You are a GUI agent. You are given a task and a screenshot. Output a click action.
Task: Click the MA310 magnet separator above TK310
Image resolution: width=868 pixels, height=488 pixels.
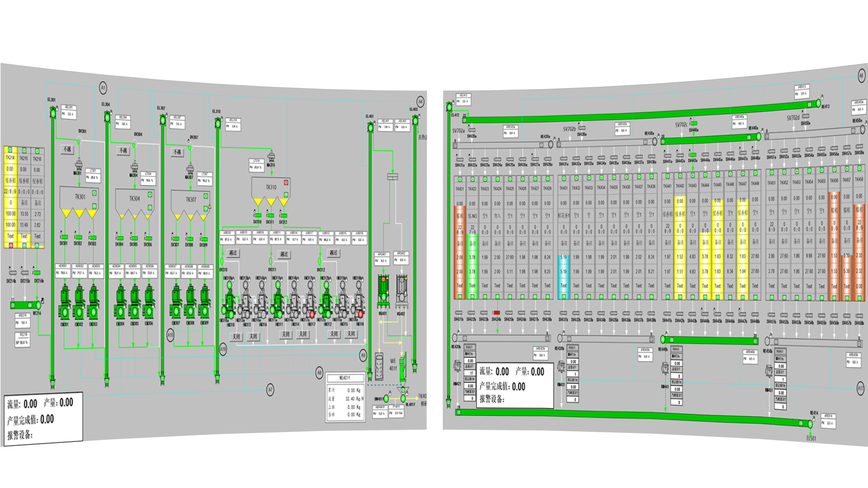pyautogui.click(x=271, y=157)
